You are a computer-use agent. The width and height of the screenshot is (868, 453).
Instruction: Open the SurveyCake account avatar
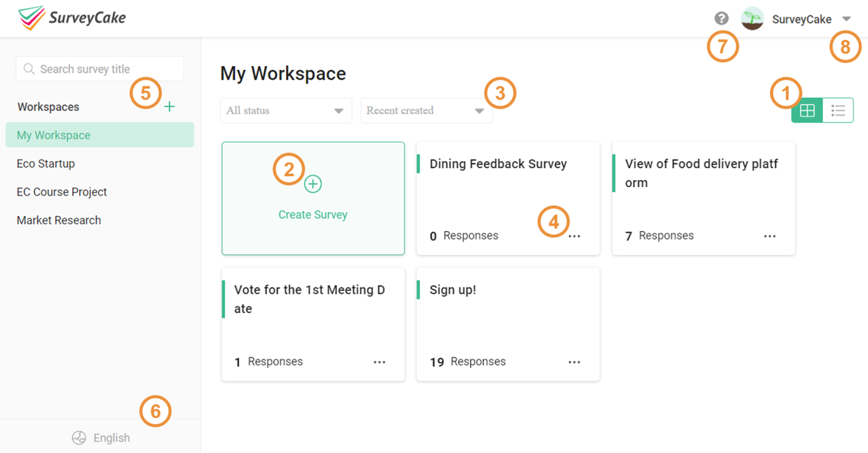click(x=752, y=18)
